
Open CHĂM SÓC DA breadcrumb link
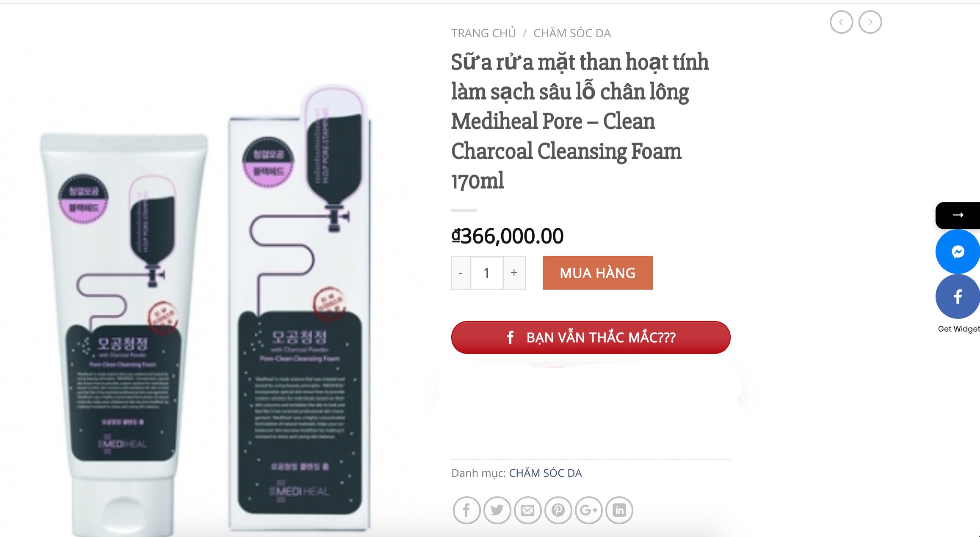tap(572, 33)
